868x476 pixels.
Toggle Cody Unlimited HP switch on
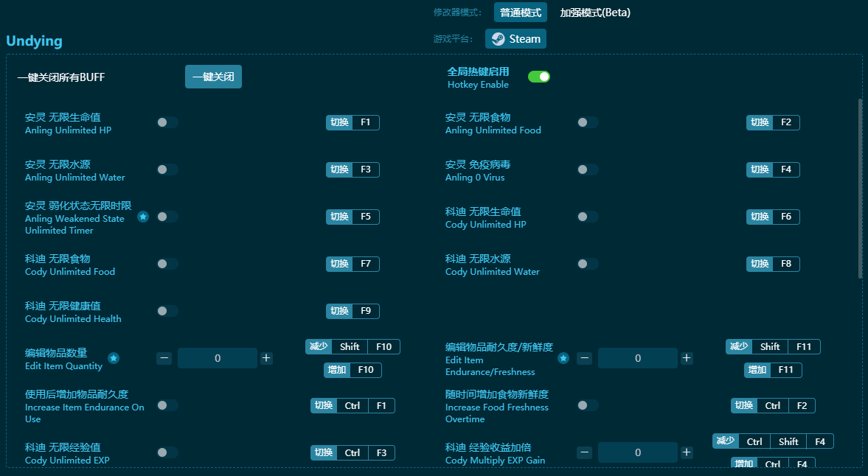point(588,217)
